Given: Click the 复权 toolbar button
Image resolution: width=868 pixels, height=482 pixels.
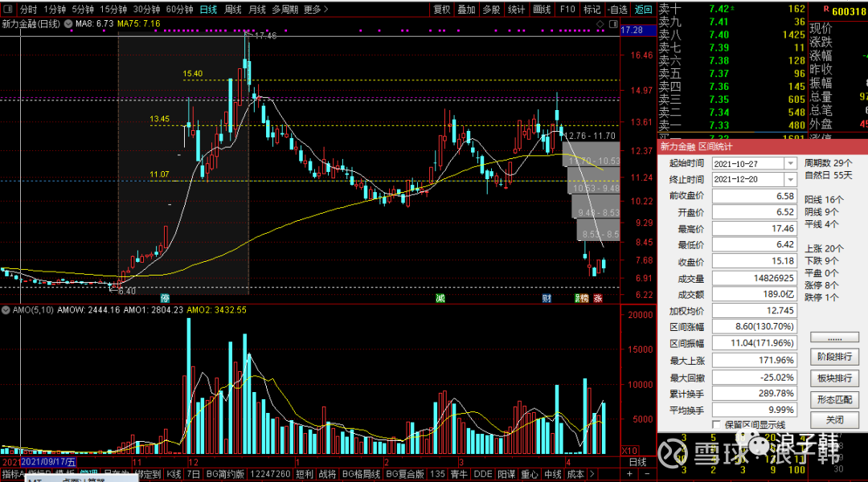Looking at the screenshot, I should click(x=442, y=10).
